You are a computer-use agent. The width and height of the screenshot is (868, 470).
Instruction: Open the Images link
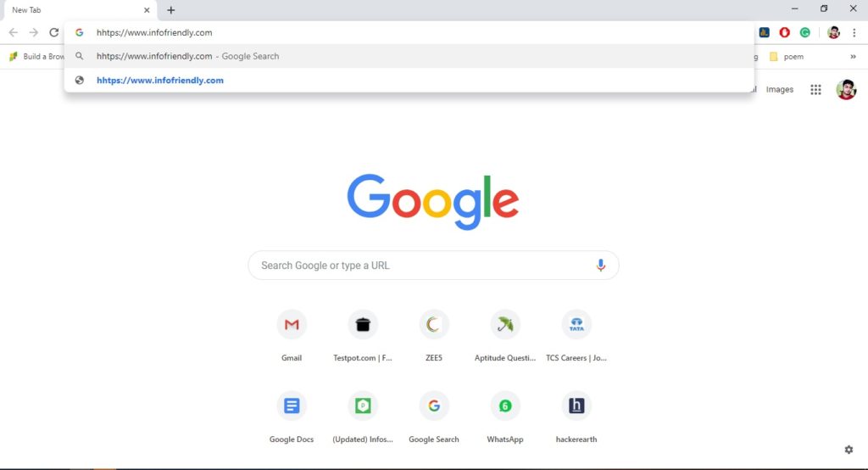point(780,89)
